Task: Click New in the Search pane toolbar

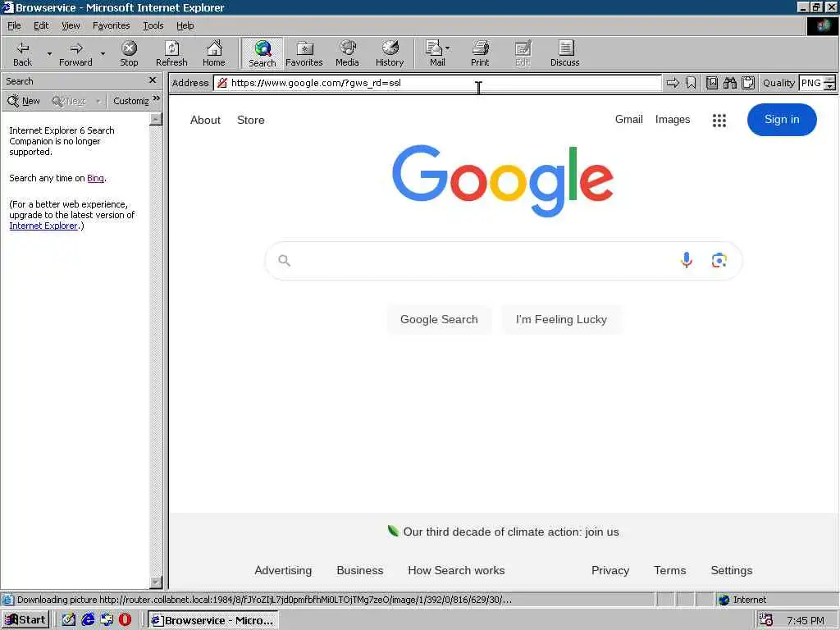Action: 24,101
